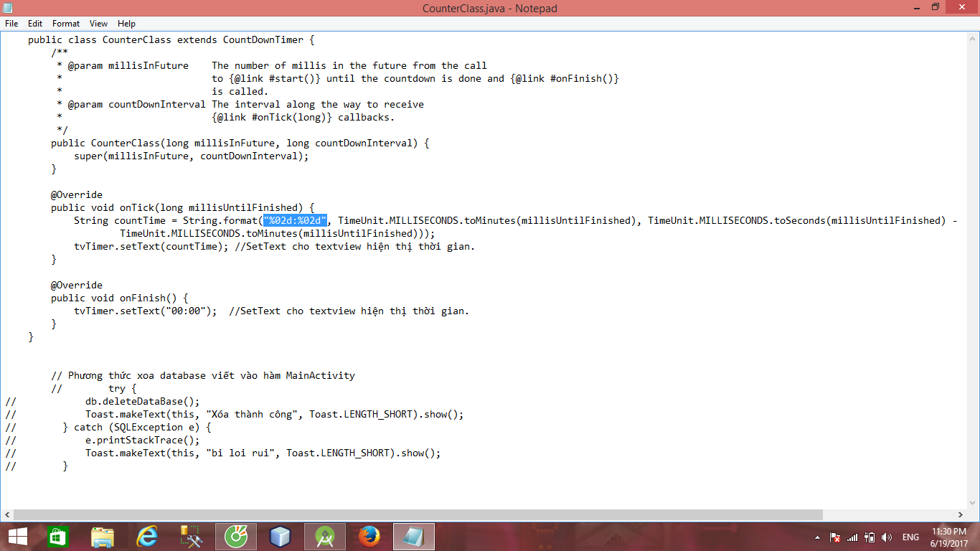Open the Edit menu
The image size is (980, 551).
34,23
